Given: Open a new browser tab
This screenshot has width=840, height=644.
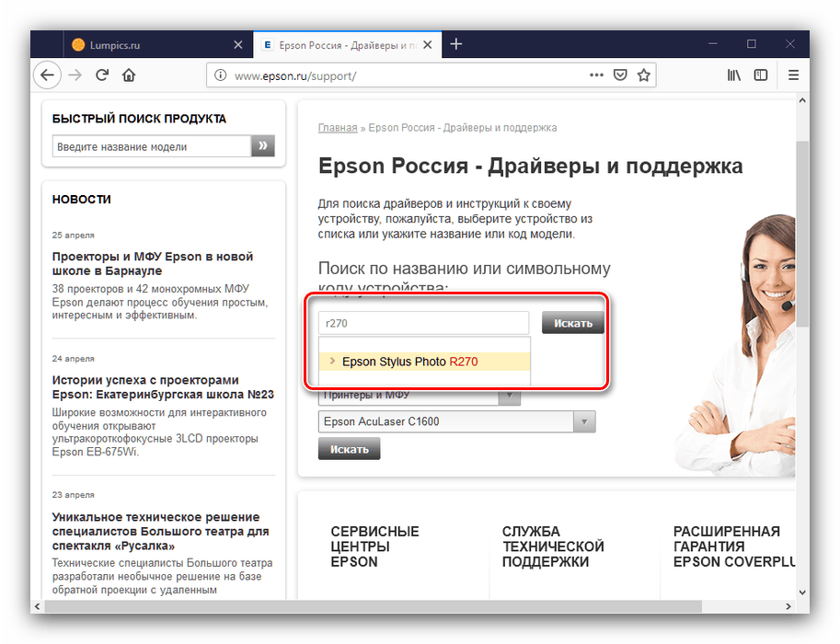Looking at the screenshot, I should pyautogui.click(x=456, y=43).
